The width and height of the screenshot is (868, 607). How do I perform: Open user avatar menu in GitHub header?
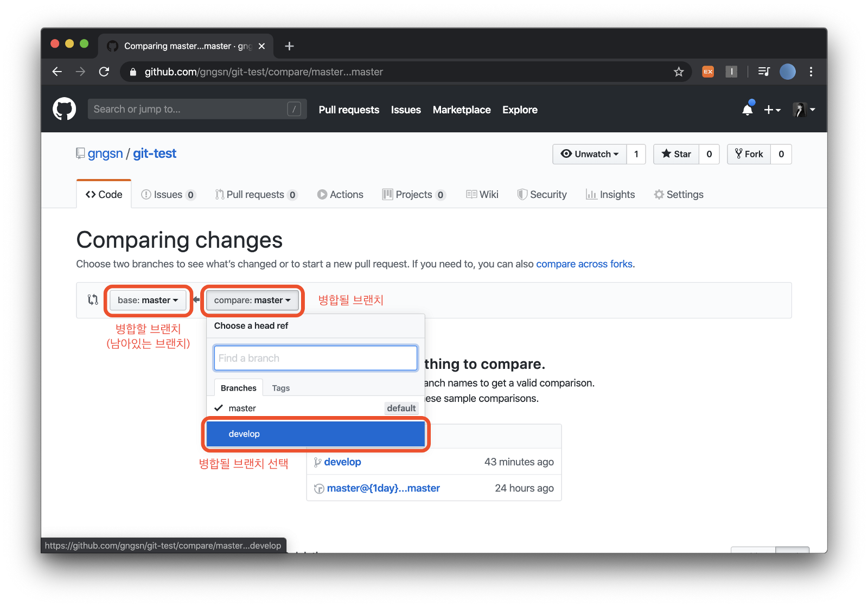pyautogui.click(x=804, y=110)
